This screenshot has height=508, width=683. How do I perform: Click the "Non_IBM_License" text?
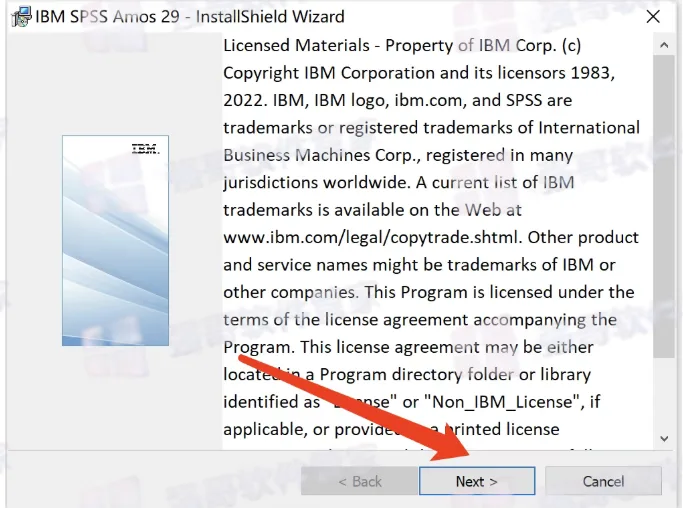coord(504,402)
